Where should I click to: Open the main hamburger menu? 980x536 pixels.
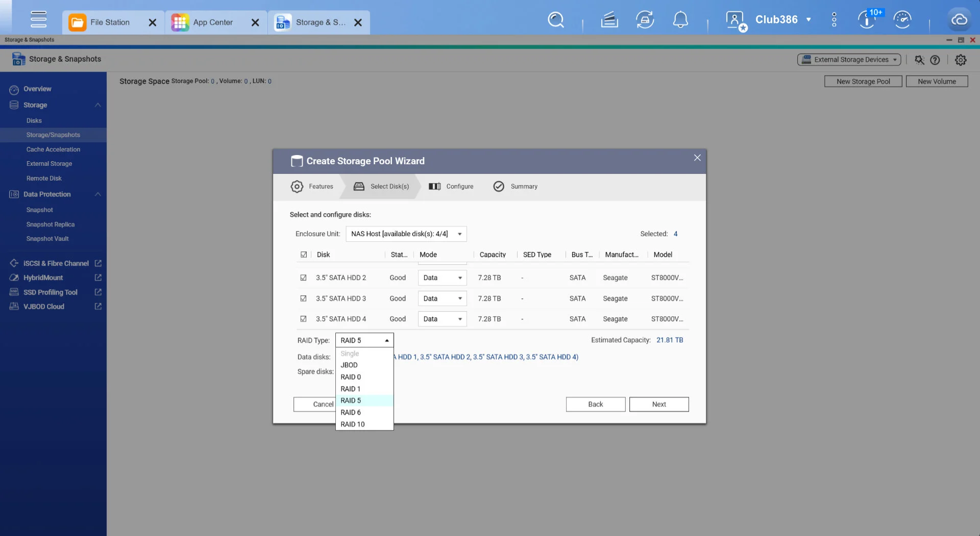pyautogui.click(x=38, y=19)
